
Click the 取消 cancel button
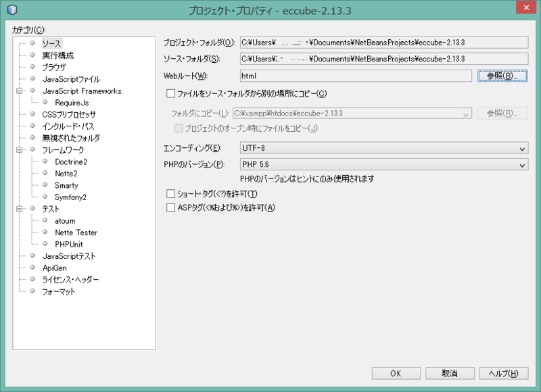tap(450, 373)
